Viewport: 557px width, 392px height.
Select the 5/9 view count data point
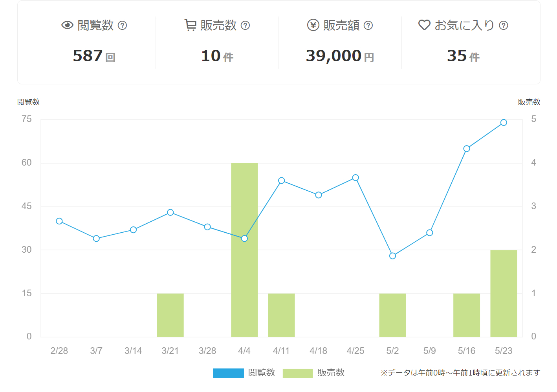pos(430,233)
